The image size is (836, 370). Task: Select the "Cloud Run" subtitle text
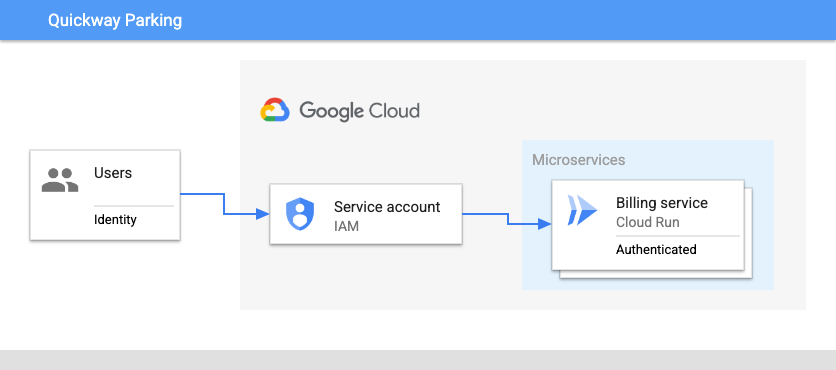click(x=648, y=222)
